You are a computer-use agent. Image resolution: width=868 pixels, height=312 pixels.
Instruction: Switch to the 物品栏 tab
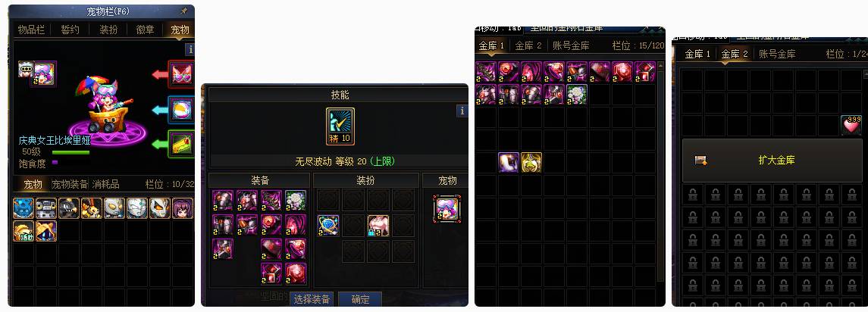(x=32, y=30)
